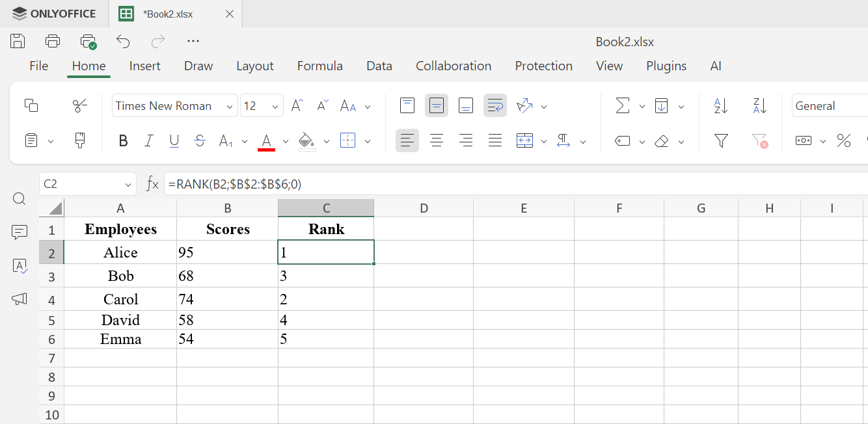868x424 pixels.
Task: Click the insert function fx icon
Action: point(152,184)
